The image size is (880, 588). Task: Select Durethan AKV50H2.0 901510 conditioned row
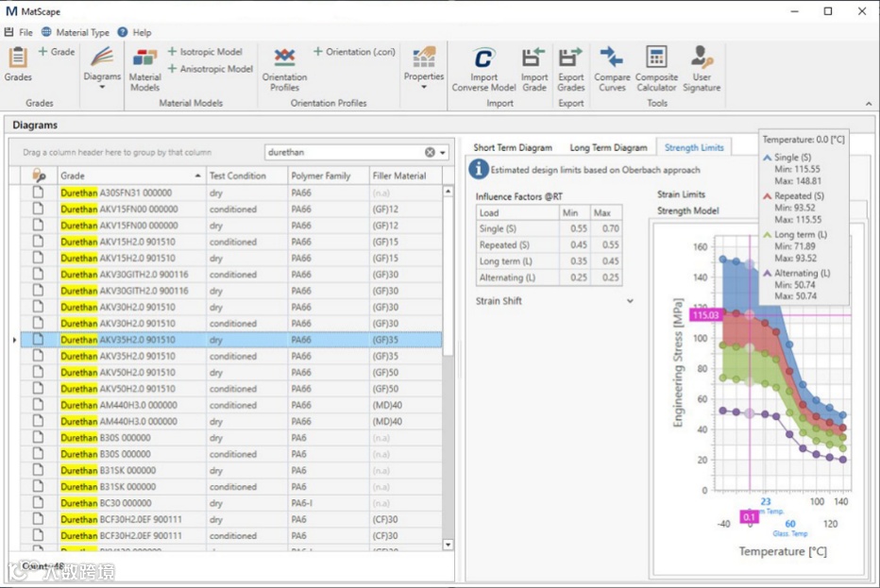(x=231, y=388)
